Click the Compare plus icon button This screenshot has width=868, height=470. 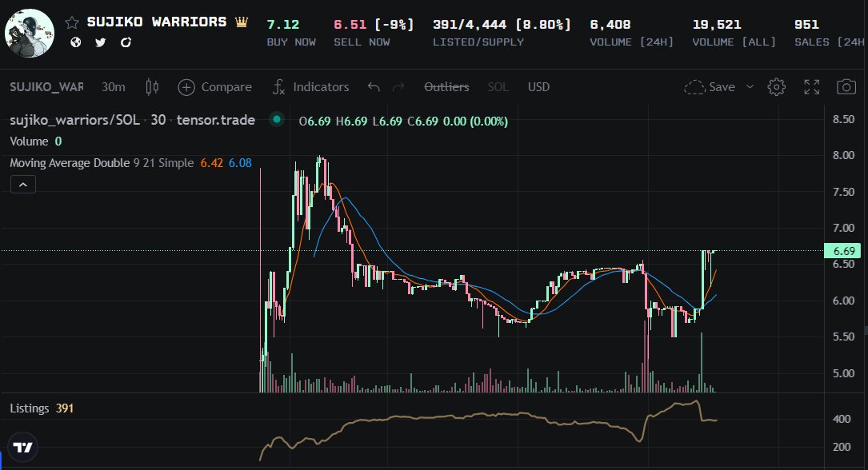click(186, 87)
